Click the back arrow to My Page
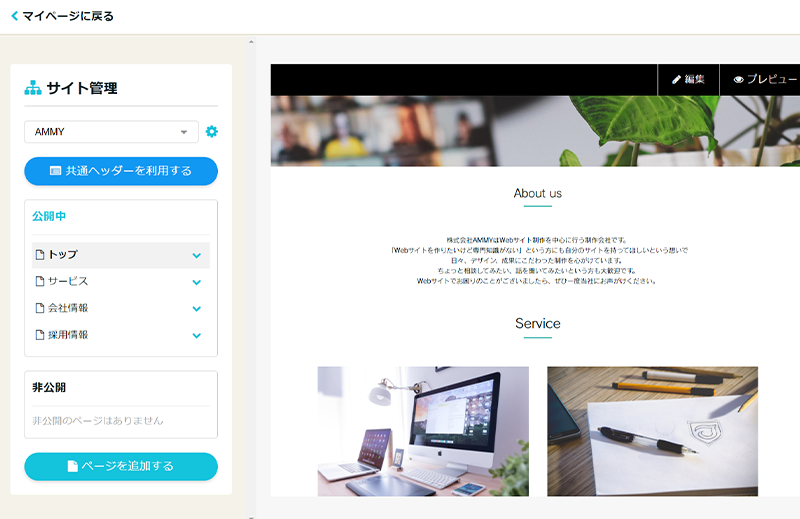The height and width of the screenshot is (519, 800). tap(14, 16)
